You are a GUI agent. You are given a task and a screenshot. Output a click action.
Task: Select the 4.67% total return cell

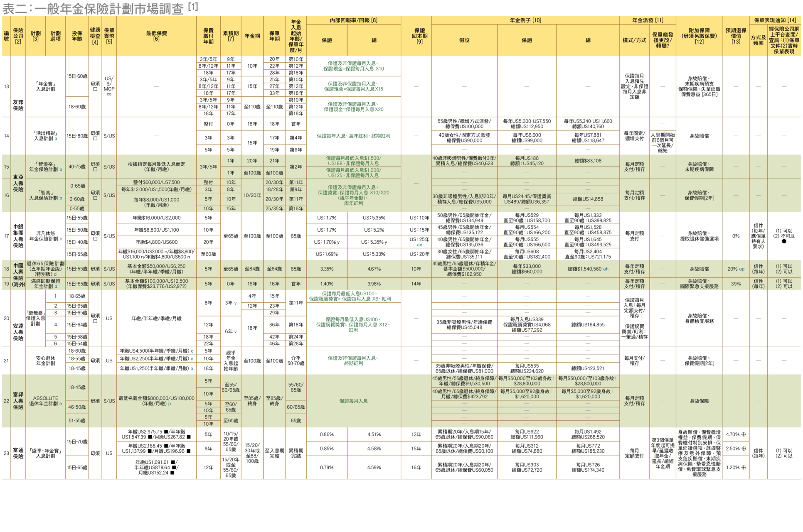tap(374, 269)
